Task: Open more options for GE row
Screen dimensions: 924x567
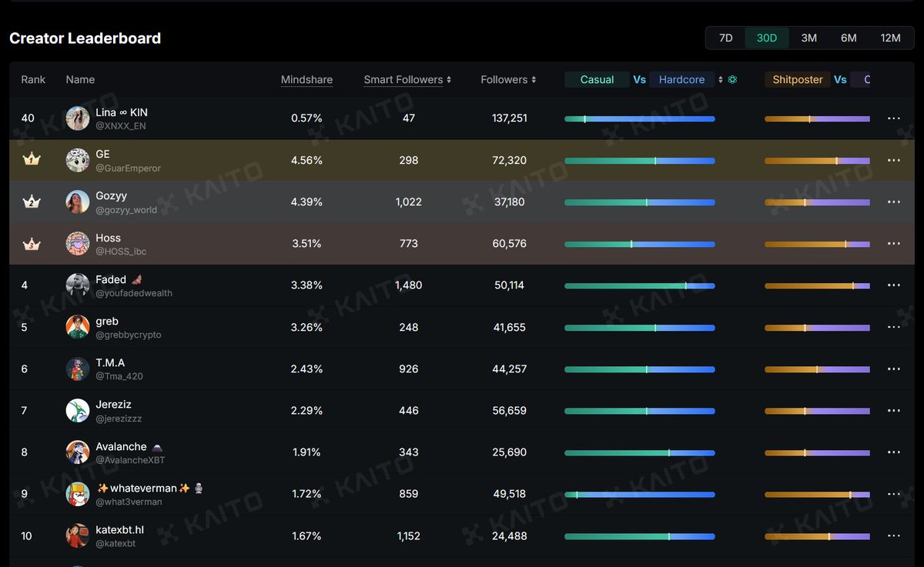Action: pos(894,160)
